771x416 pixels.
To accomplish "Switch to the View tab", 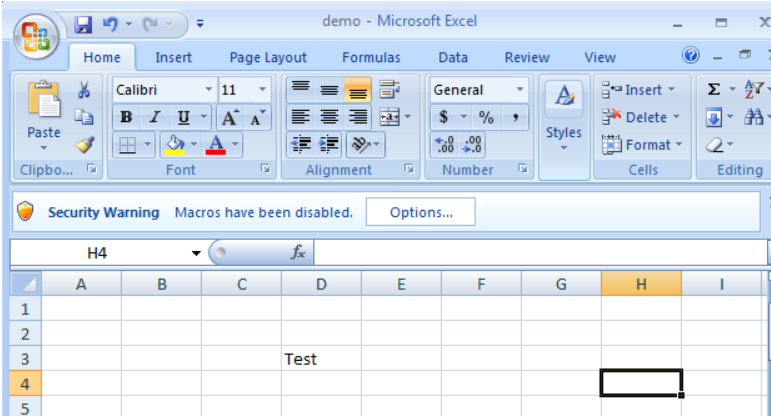I will pos(600,58).
